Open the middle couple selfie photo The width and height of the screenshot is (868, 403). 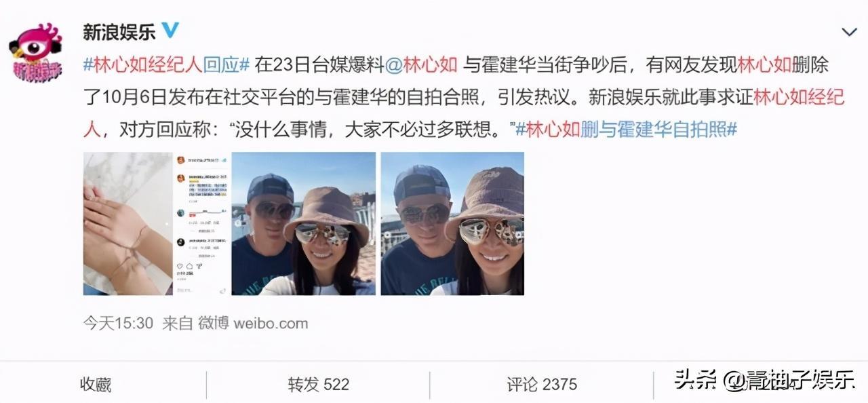click(303, 223)
